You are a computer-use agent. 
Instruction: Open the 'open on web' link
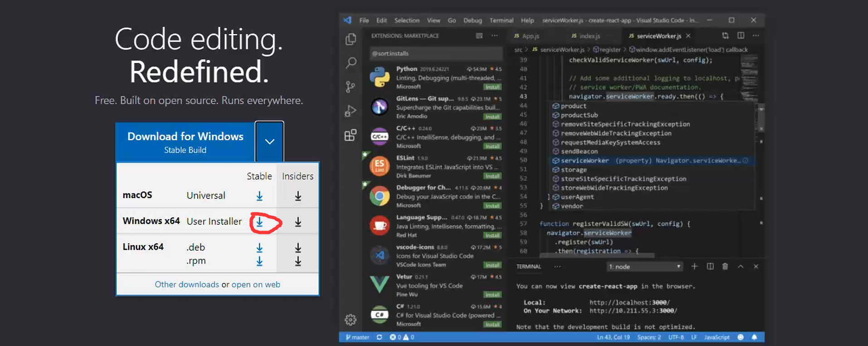tap(256, 284)
